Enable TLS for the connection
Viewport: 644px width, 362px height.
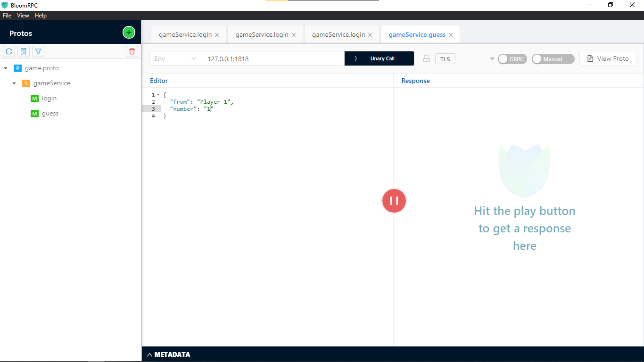tap(445, 58)
